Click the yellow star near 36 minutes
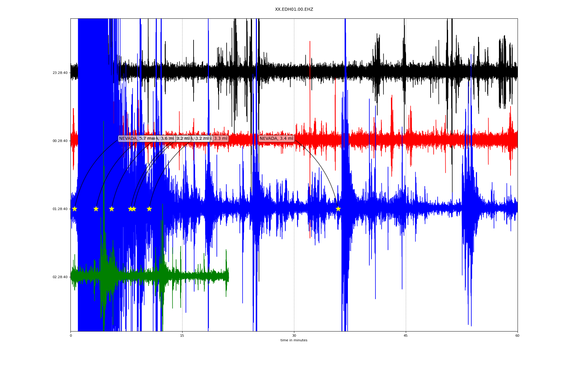Image resolution: width=588 pixels, height=368 pixels. coord(338,209)
